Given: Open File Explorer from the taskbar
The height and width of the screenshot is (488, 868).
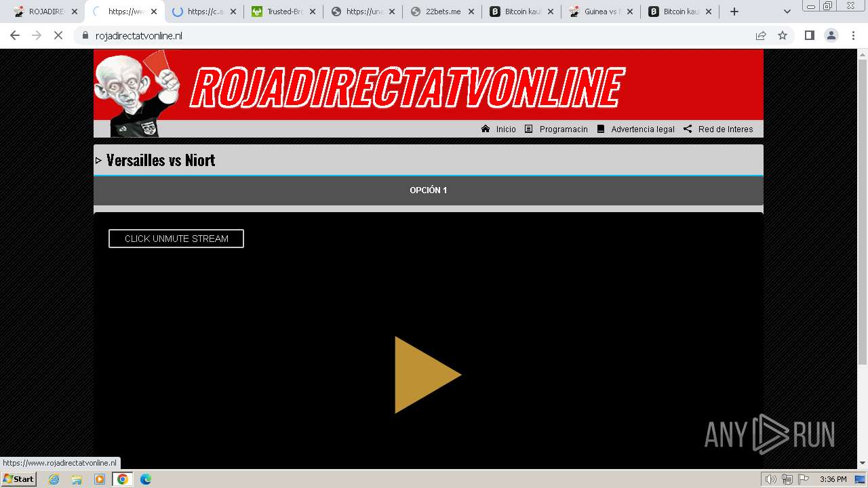Looking at the screenshot, I should click(77, 479).
